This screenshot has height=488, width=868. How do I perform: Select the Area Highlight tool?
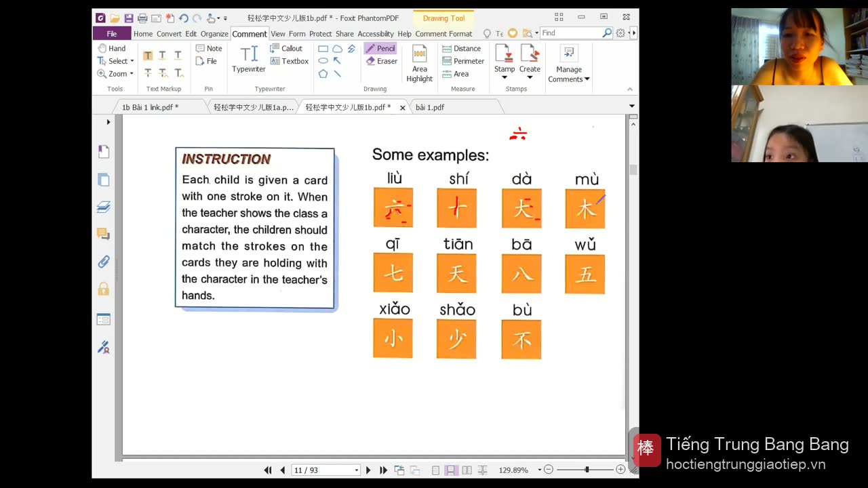pyautogui.click(x=420, y=64)
